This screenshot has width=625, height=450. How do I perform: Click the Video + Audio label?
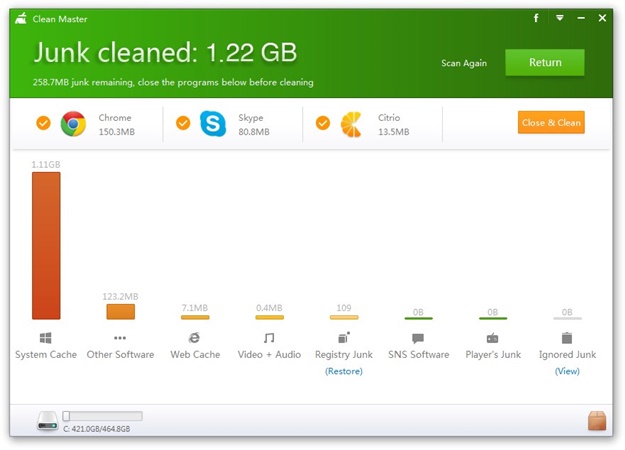[x=269, y=354]
